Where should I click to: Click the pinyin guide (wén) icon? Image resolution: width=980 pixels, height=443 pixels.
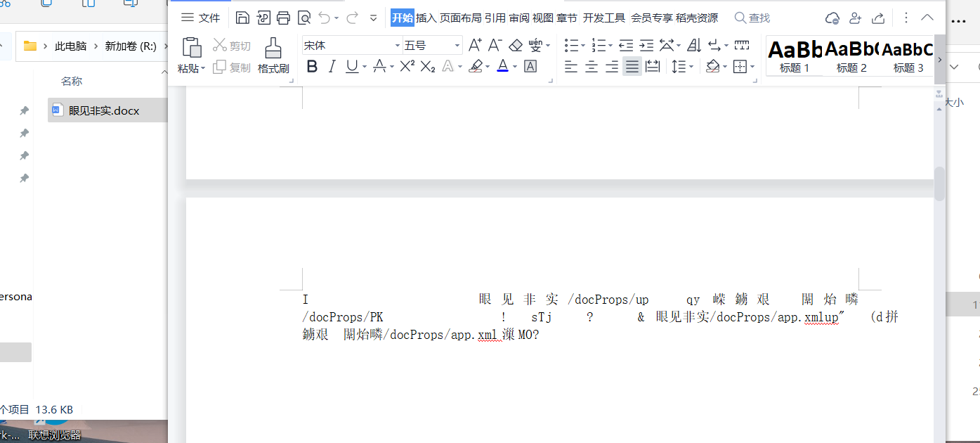tap(536, 45)
